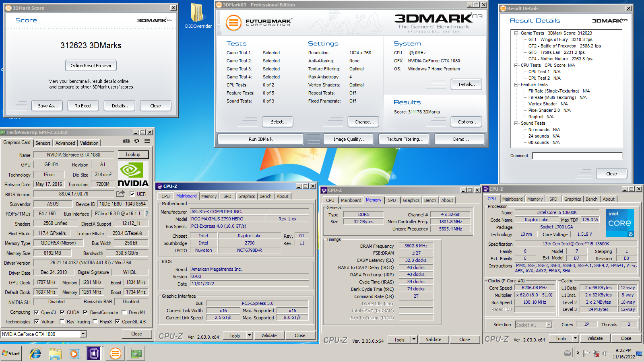Toggle the DirectML checkbox

click(x=124, y=312)
